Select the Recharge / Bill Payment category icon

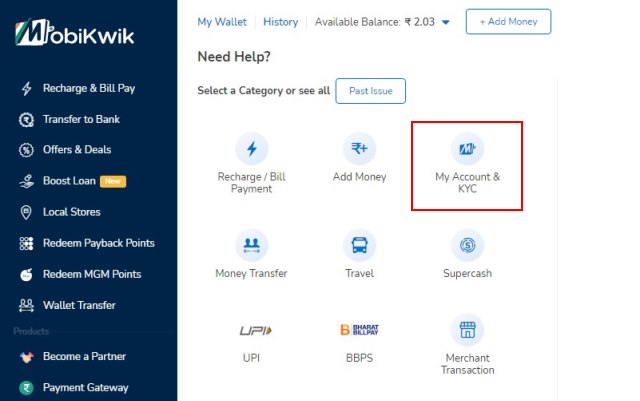251,149
